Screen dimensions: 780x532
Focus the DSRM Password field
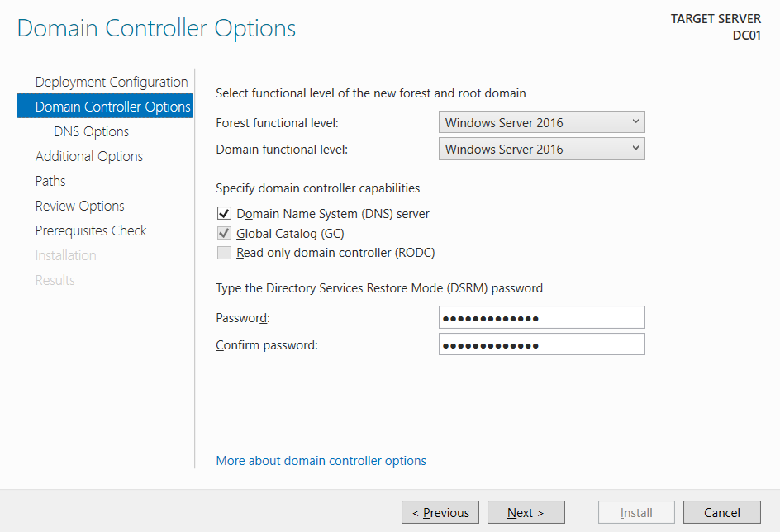pos(541,318)
